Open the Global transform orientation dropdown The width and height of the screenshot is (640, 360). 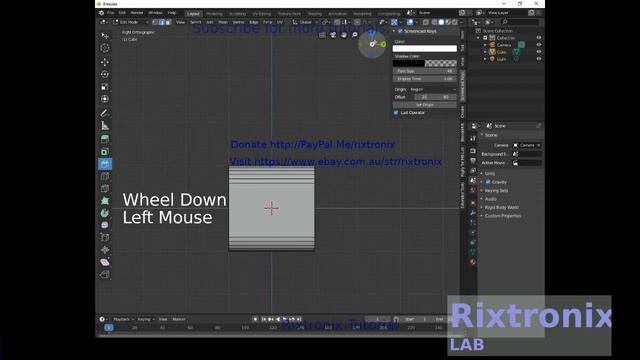point(306,22)
